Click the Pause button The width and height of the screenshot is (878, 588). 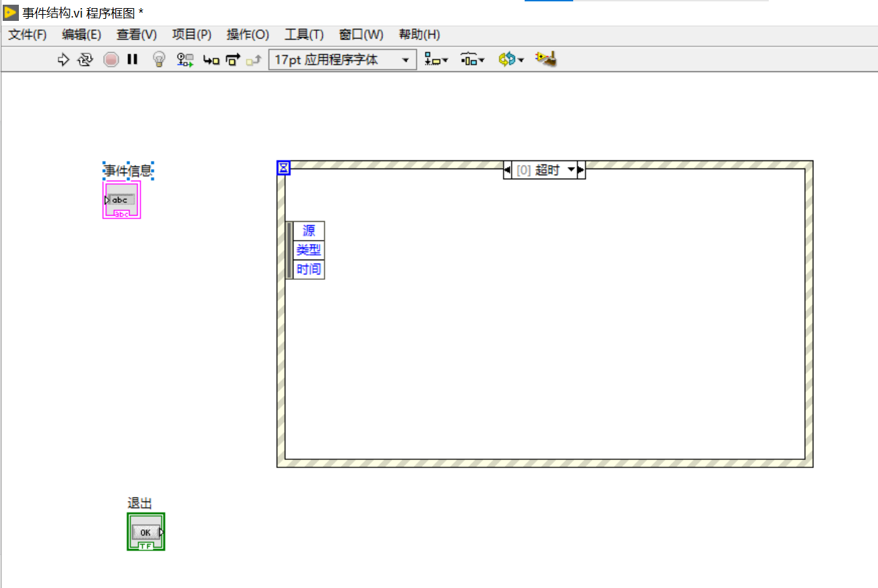[x=132, y=59]
